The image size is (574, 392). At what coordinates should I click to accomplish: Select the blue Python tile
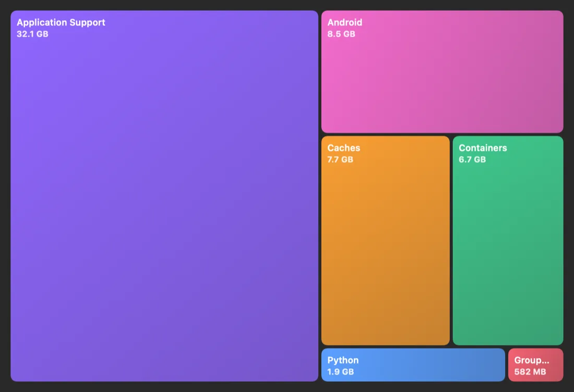coord(413,365)
